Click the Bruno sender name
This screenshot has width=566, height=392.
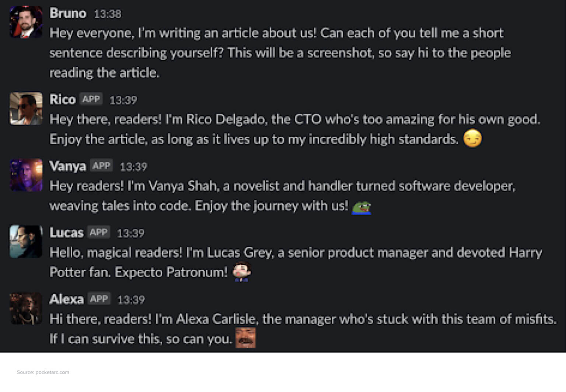tap(68, 13)
